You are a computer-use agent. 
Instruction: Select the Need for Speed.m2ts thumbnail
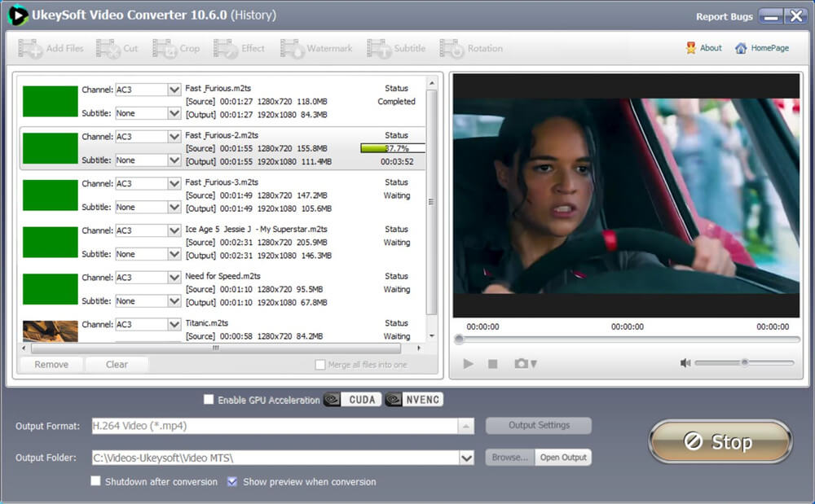(x=51, y=289)
